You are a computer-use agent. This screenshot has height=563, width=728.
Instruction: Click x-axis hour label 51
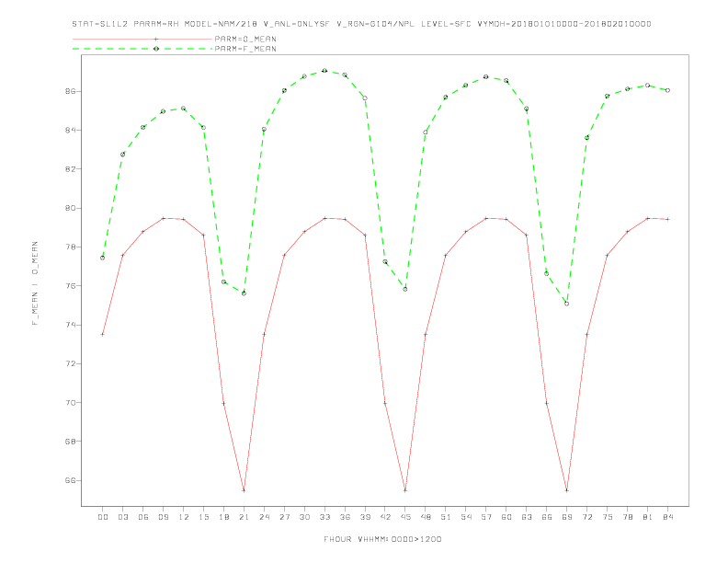tap(446, 517)
